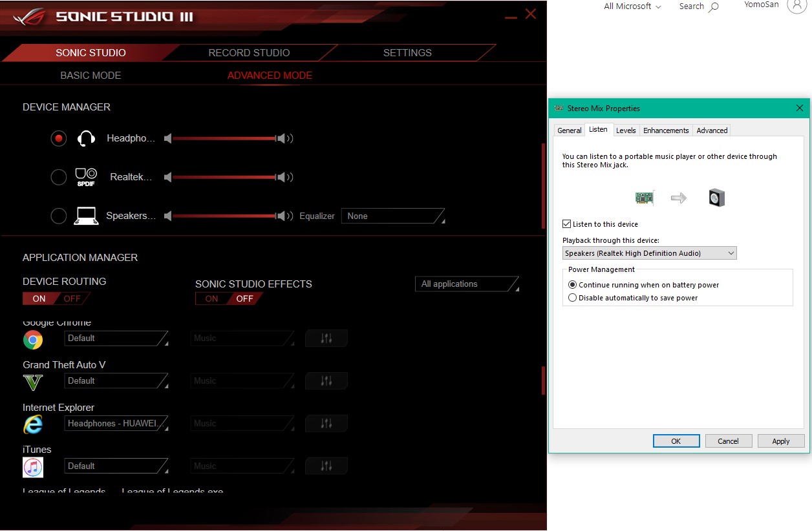Open the YomoSan account avatar
Image resolution: width=812 pixels, height=531 pixels.
[x=796, y=5]
